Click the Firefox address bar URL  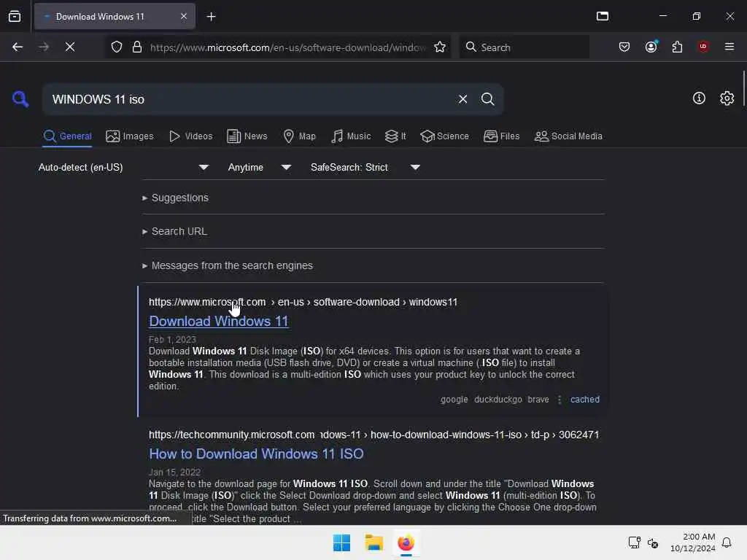(x=287, y=47)
